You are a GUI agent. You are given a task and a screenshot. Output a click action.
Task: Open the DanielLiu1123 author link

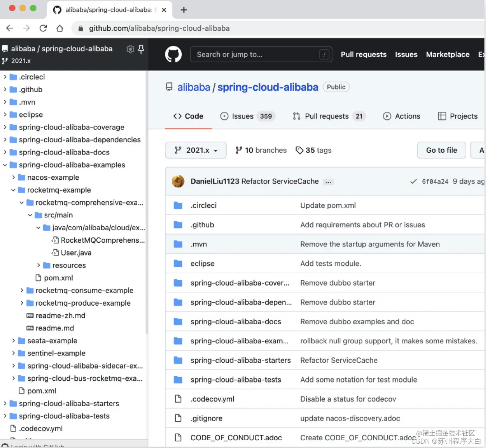point(215,182)
